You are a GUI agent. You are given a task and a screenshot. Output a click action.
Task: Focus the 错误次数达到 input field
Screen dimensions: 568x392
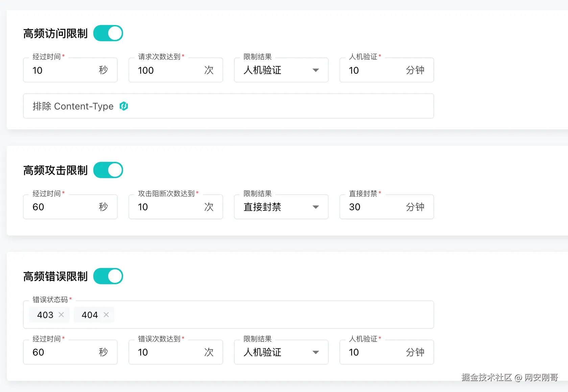pos(169,352)
